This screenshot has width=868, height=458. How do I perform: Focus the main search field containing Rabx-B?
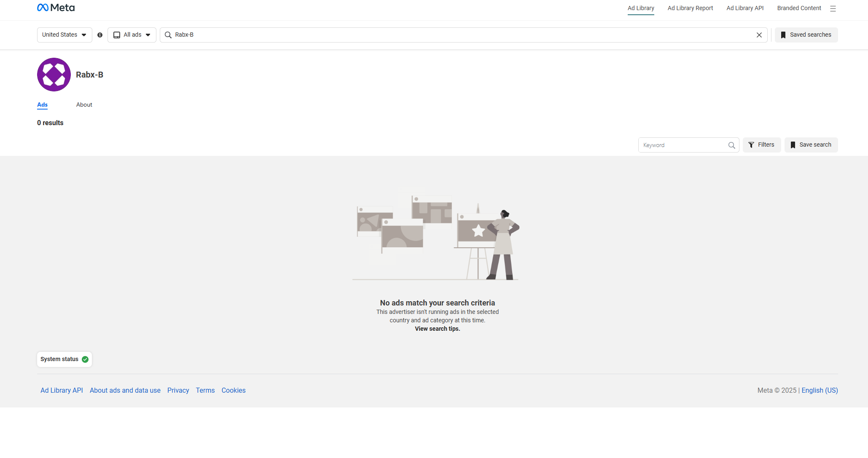pos(464,35)
